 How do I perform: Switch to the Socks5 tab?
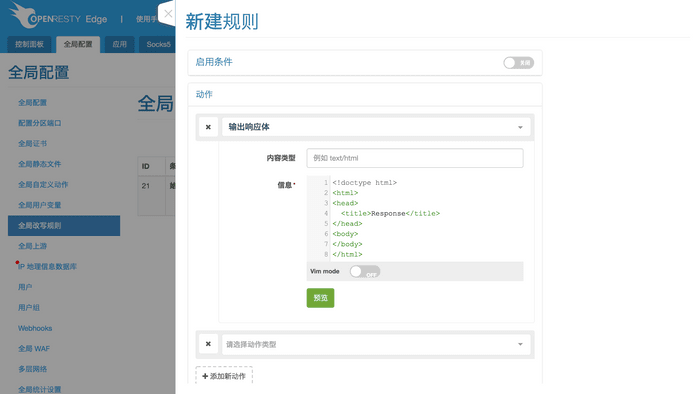[157, 44]
